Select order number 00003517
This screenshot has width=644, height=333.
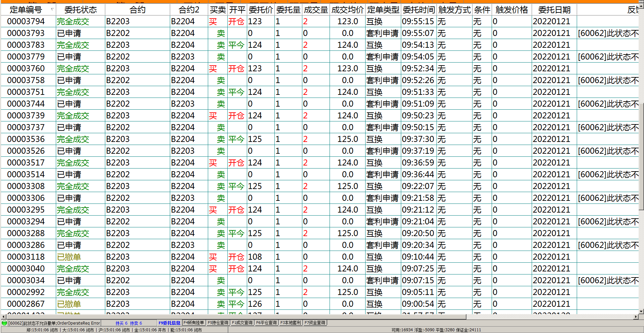pos(26,163)
